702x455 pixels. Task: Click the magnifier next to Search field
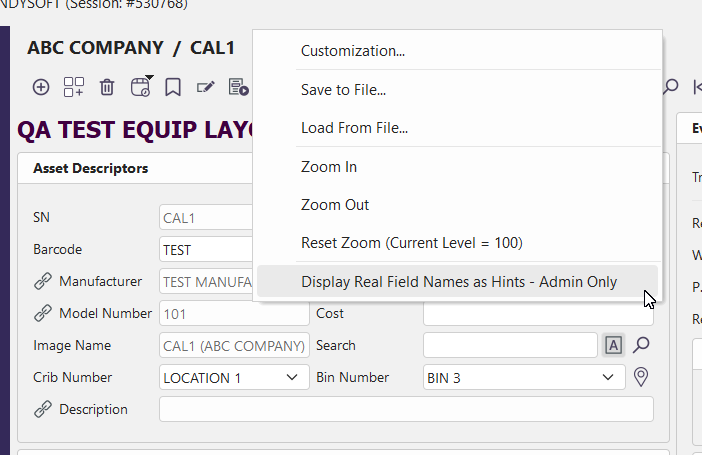[x=642, y=345]
